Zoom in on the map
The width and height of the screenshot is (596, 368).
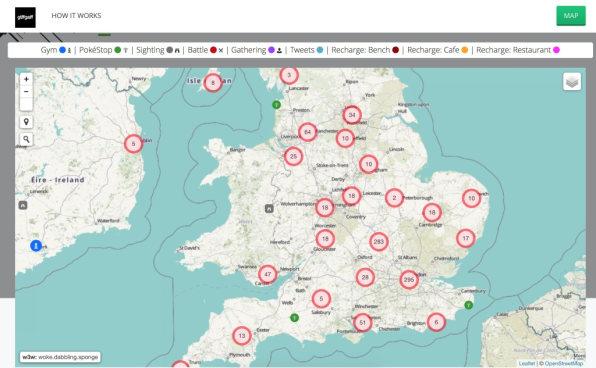(x=26, y=79)
